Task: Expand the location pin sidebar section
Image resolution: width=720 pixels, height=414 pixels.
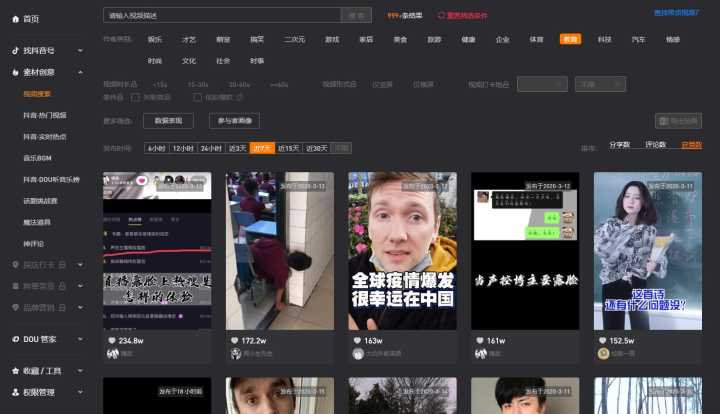Action: pos(80,265)
